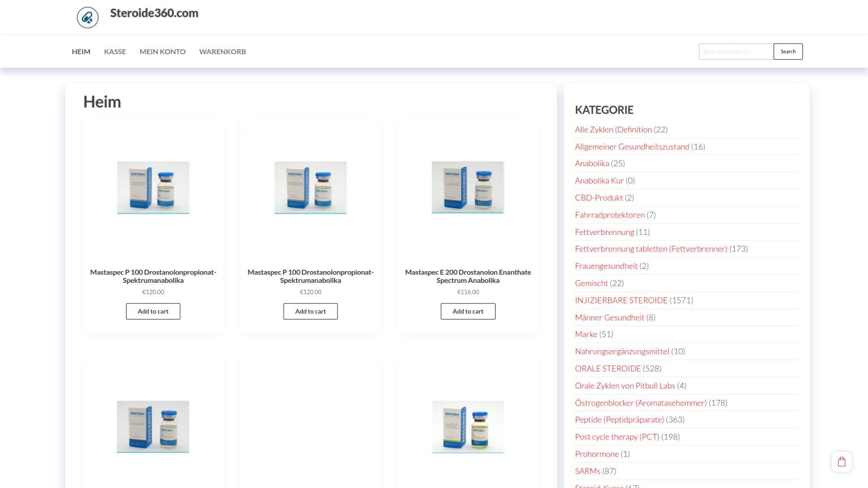Select the INJIZIERBARE STEROIDE category
868x488 pixels.
pyautogui.click(x=621, y=300)
